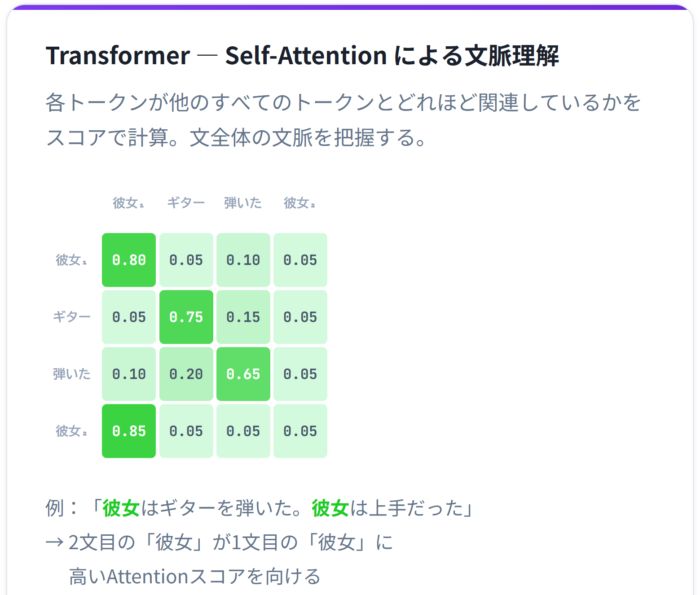Click the 0.10 cell in the top row
The width and height of the screenshot is (700, 595).
[x=243, y=260]
